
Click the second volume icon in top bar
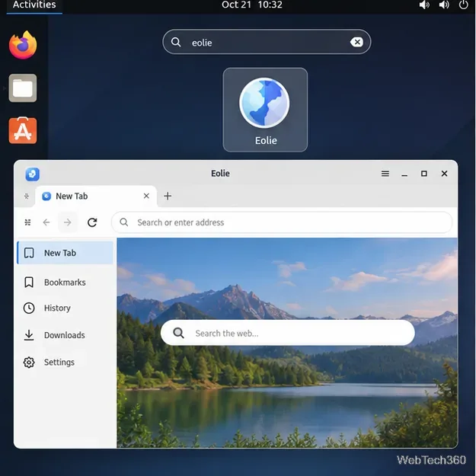444,5
